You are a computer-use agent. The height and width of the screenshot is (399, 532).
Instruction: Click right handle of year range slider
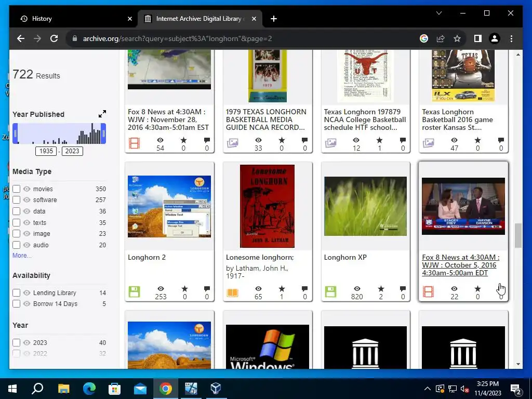coord(103,134)
